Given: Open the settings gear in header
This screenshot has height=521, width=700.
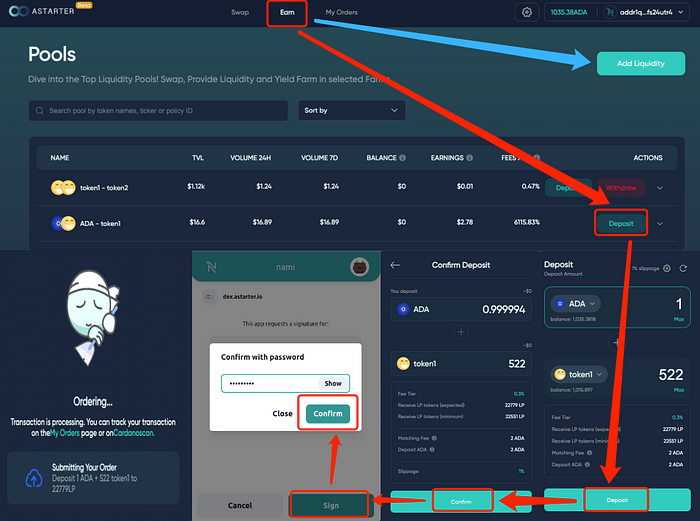Looking at the screenshot, I should (x=527, y=12).
